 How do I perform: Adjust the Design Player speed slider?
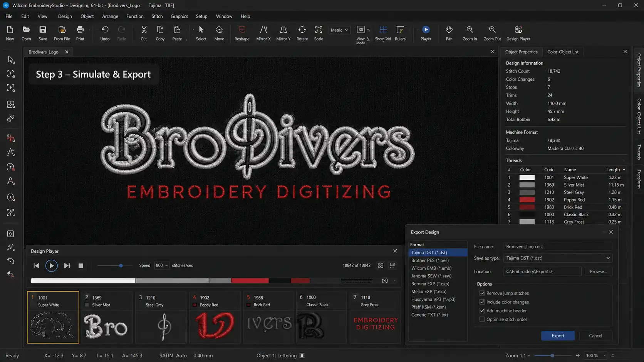(x=121, y=265)
